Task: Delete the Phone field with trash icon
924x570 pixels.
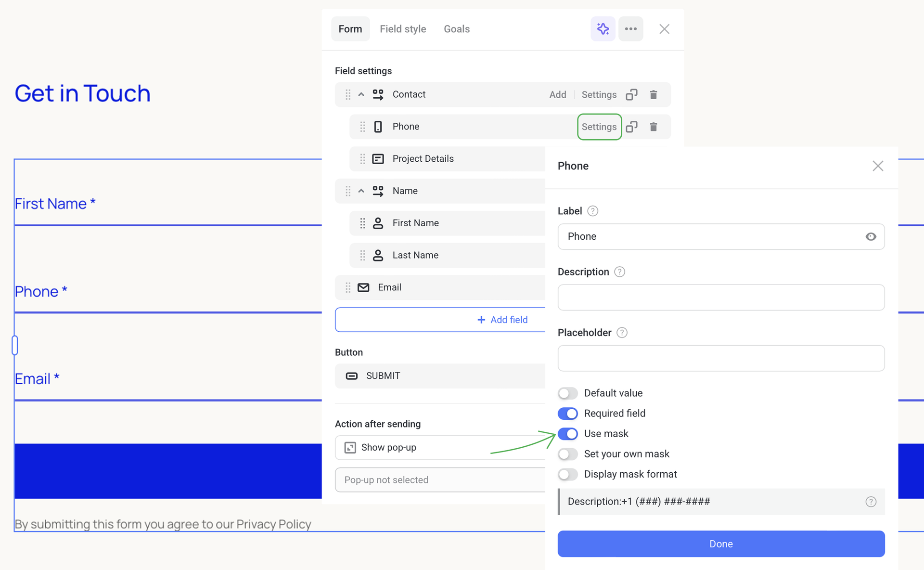Action: click(x=653, y=127)
